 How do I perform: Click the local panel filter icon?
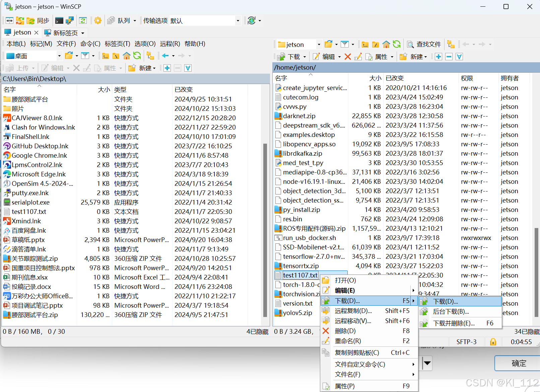coord(85,56)
